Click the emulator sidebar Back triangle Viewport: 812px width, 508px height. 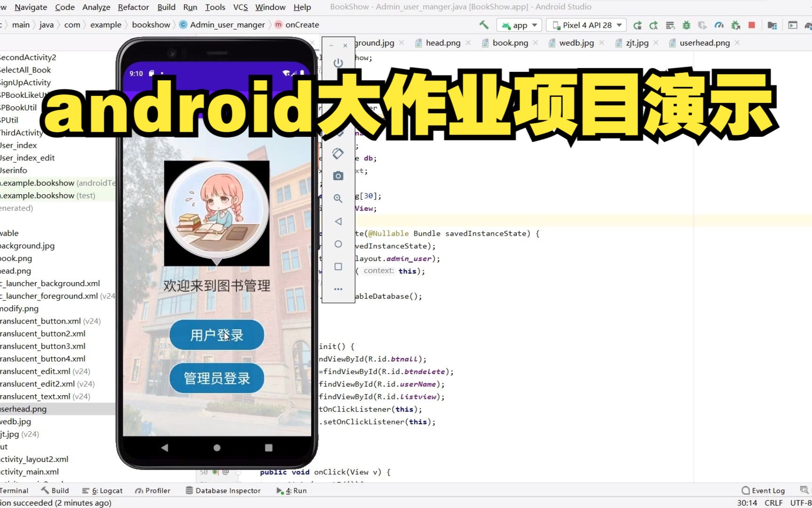tap(338, 221)
